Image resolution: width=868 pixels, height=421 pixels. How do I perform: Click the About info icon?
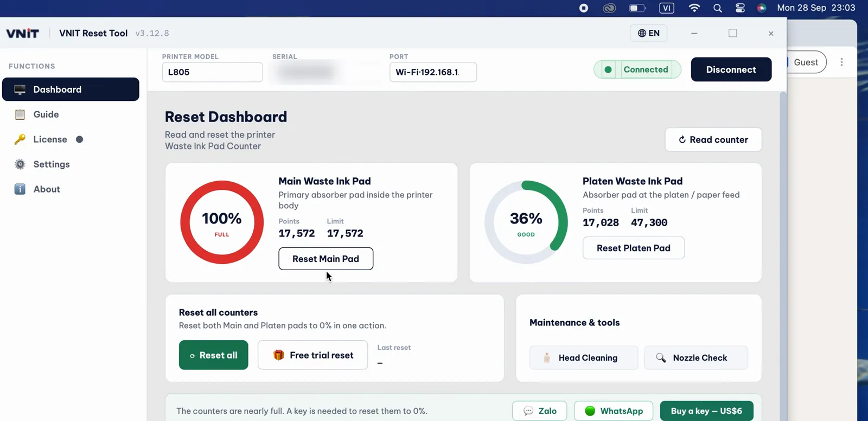[x=20, y=189]
